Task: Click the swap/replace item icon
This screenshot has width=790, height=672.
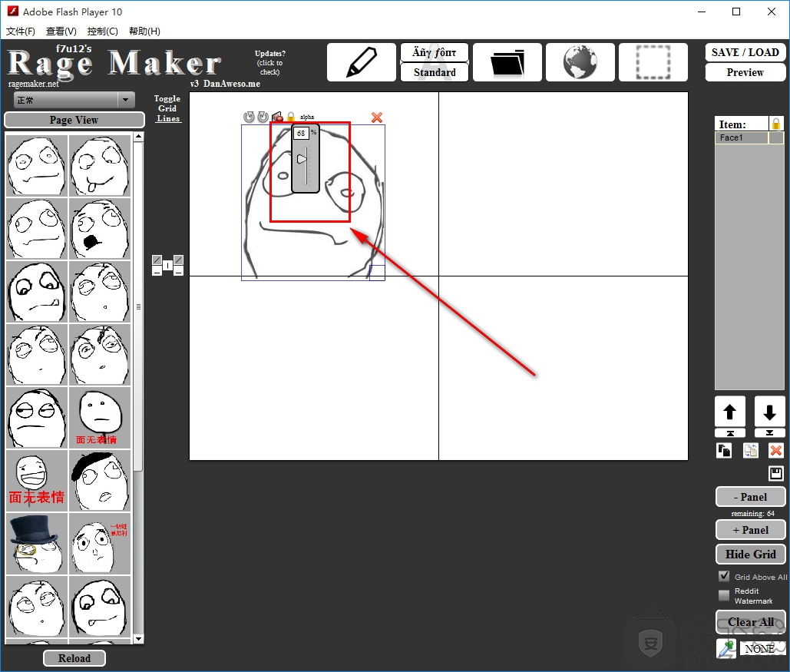Action: [x=751, y=450]
